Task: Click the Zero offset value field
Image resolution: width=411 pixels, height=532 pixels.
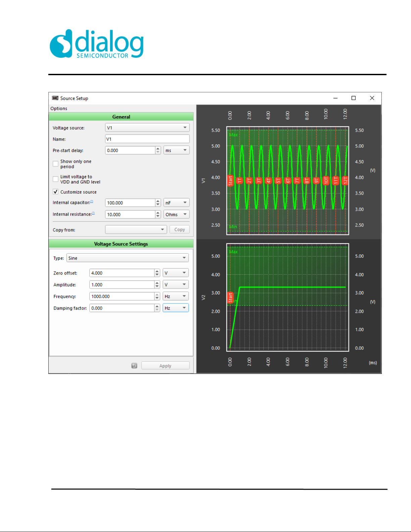Action: (122, 273)
